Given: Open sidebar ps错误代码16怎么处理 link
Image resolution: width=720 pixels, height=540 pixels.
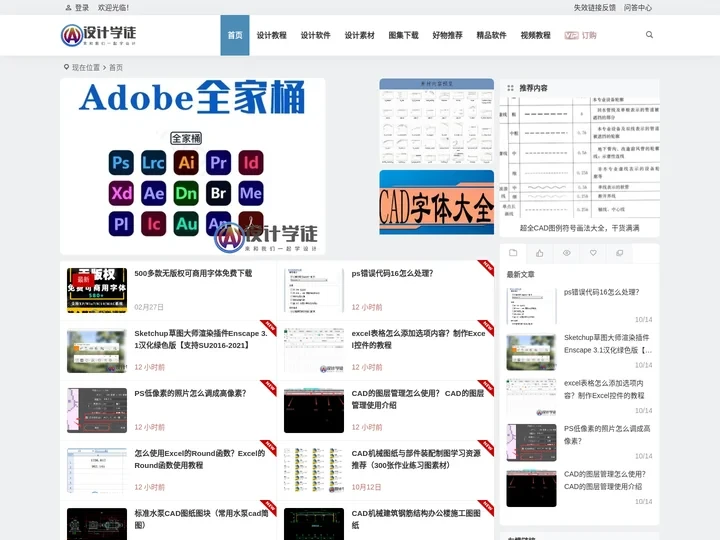Looking at the screenshot, I should tap(602, 292).
